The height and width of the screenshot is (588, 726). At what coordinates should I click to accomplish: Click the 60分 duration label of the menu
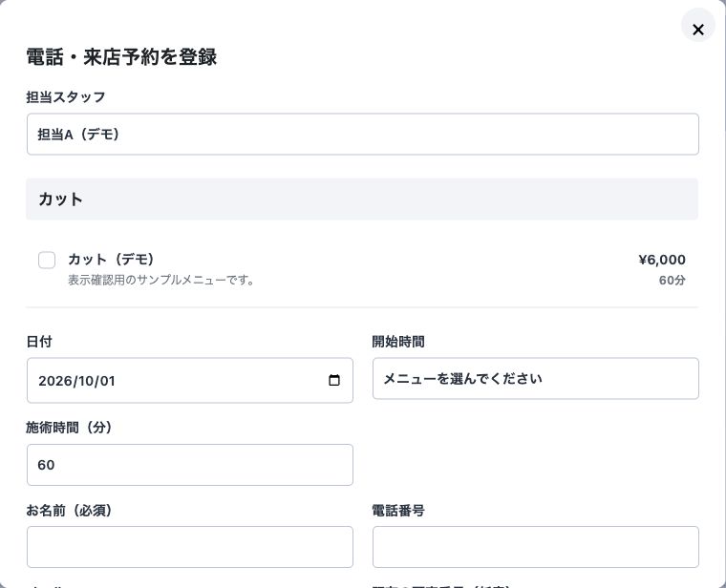(x=672, y=281)
